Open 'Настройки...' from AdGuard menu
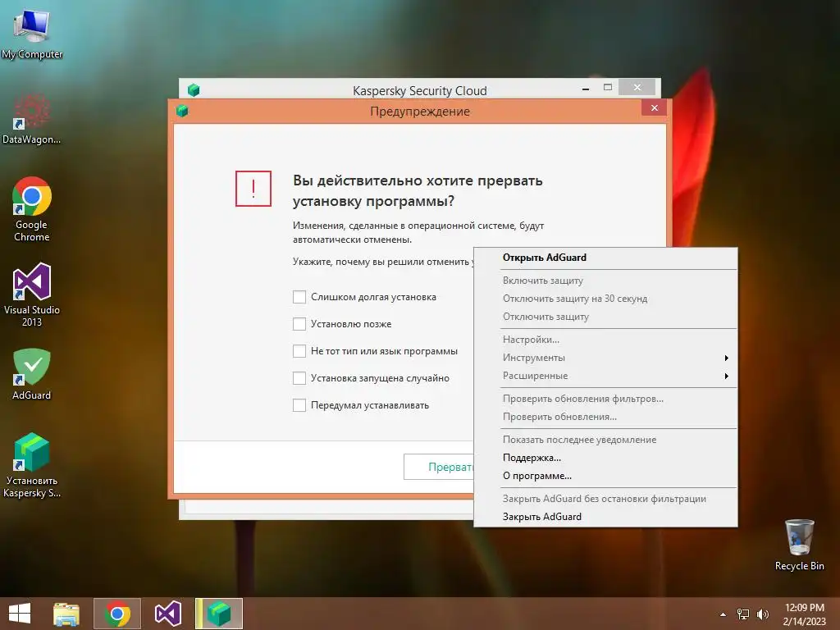This screenshot has height=630, width=840. click(x=605, y=339)
